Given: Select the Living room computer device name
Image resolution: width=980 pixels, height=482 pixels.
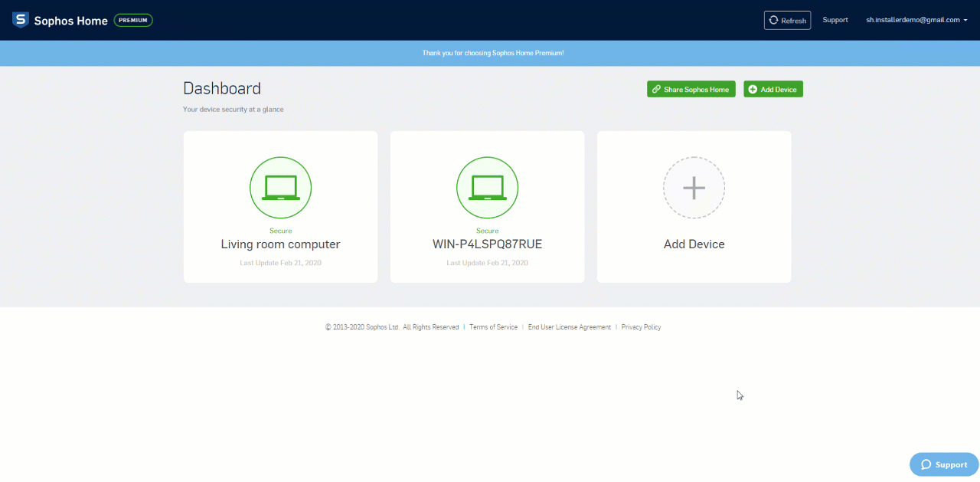Looking at the screenshot, I should 280,244.
